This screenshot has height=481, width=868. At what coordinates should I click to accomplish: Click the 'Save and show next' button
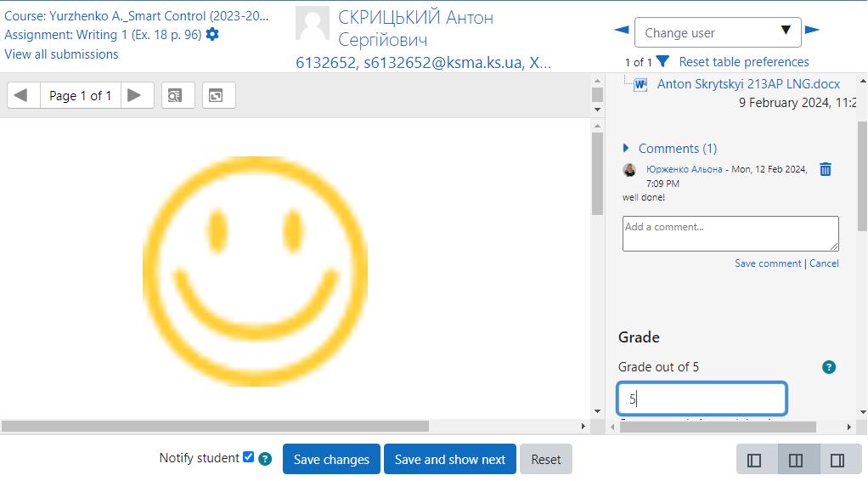[x=449, y=459]
